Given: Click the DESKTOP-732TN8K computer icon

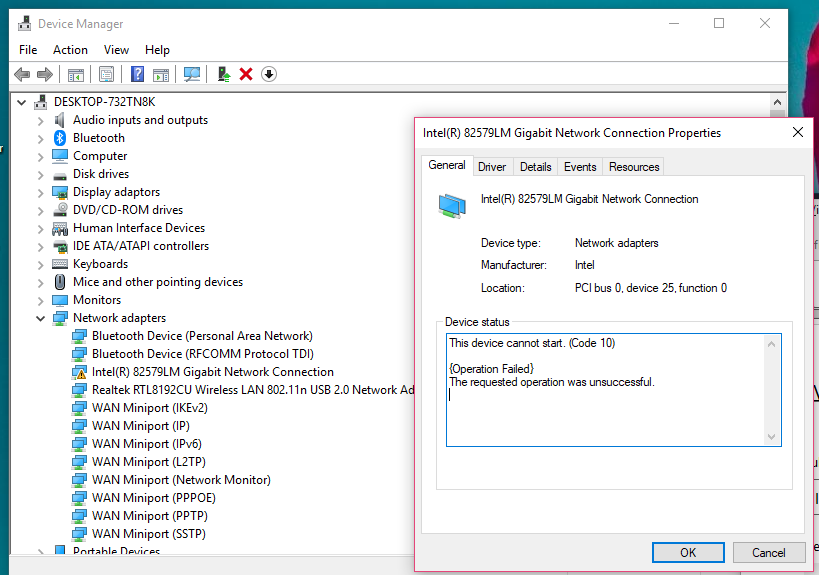Looking at the screenshot, I should click(x=41, y=102).
